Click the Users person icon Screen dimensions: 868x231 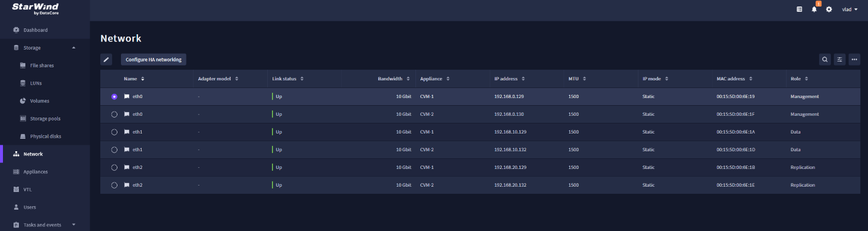(x=17, y=207)
